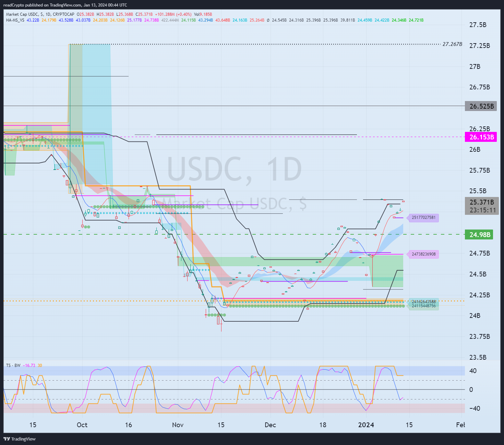The width and height of the screenshot is (504, 445).
Task: Click the close value C25.371B in legend
Action: (144, 14)
